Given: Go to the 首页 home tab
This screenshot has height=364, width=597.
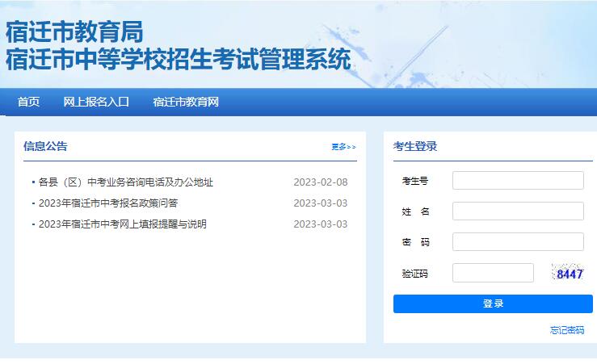Looking at the screenshot, I should [x=28, y=102].
